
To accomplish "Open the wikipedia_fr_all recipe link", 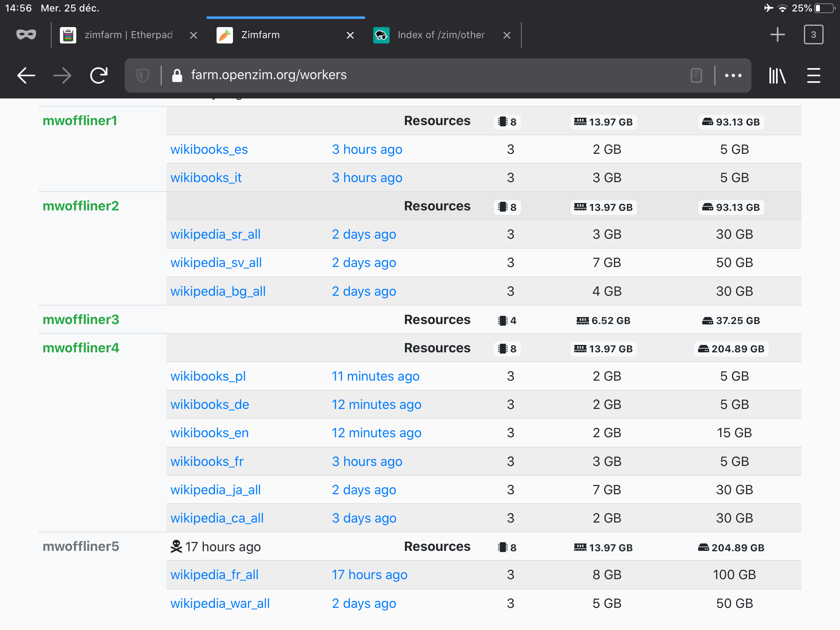I will pos(214,575).
